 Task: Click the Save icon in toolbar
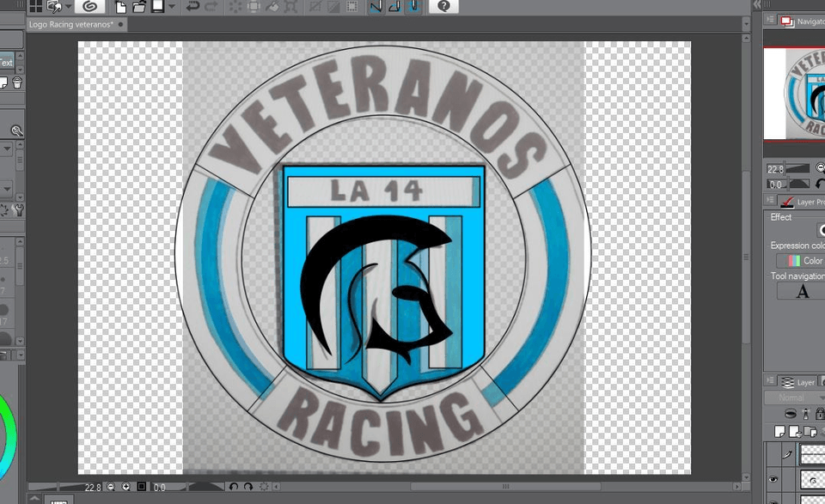coord(157,6)
